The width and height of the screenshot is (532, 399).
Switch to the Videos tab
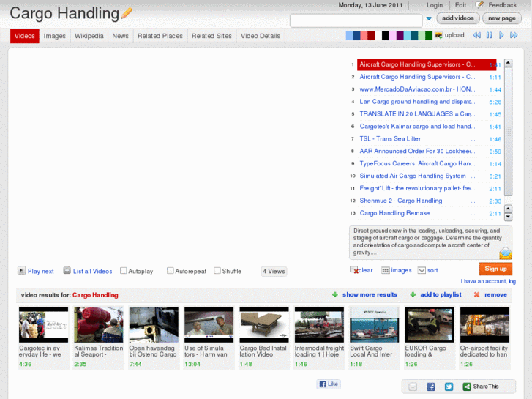click(x=24, y=36)
